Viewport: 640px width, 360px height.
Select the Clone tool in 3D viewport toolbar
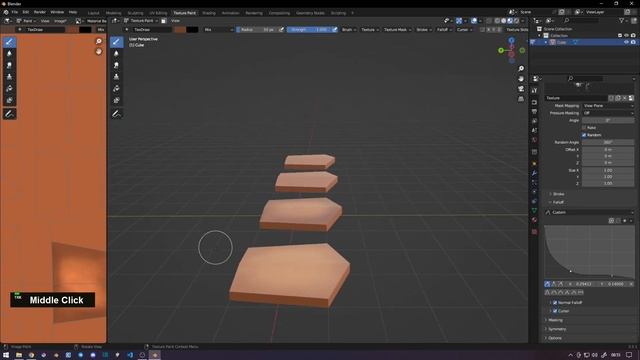click(x=116, y=77)
